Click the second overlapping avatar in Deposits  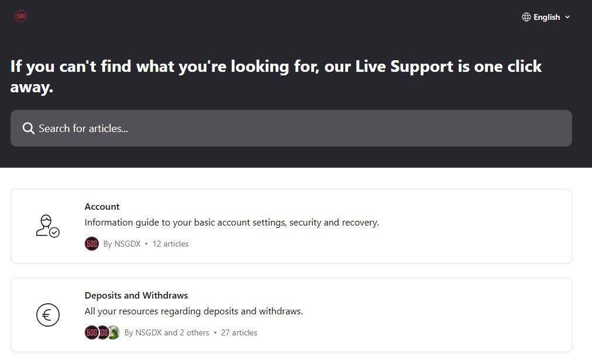102,332
